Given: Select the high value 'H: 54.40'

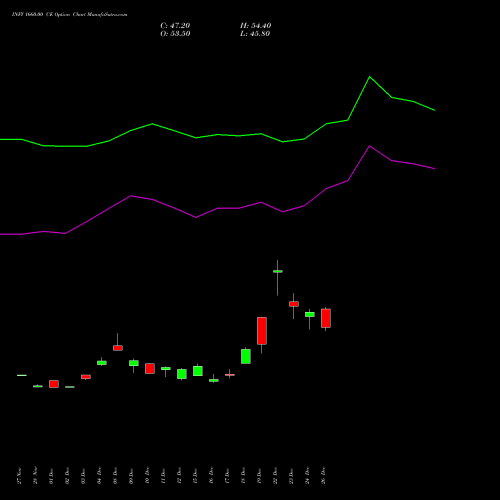Looking at the screenshot, I should tap(255, 26).
